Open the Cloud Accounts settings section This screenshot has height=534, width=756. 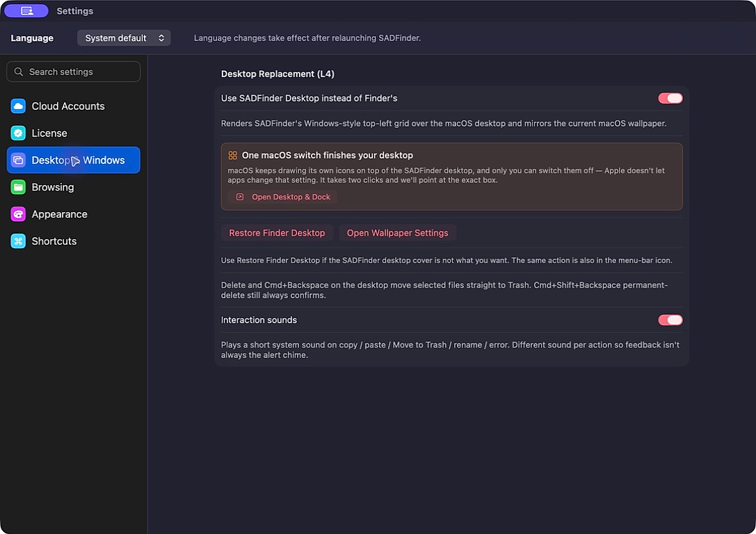tap(73, 106)
